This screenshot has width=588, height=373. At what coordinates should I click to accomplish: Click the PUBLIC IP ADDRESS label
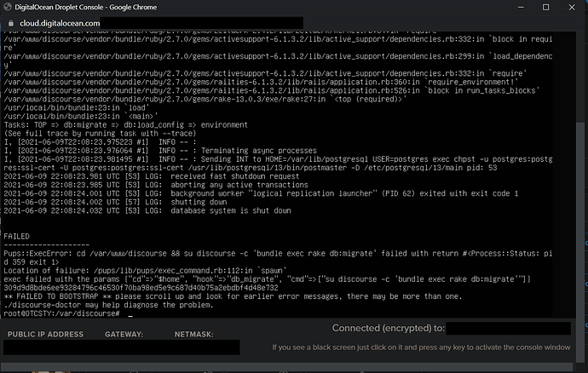[x=45, y=334]
